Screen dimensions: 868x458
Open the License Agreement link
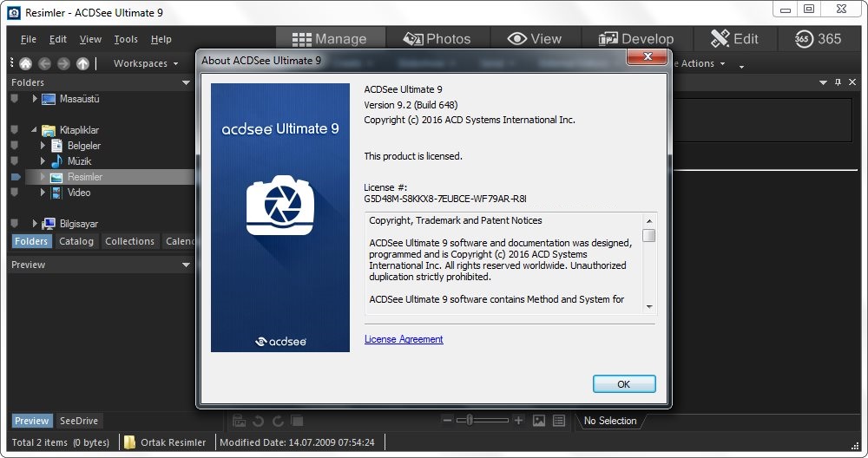click(404, 339)
